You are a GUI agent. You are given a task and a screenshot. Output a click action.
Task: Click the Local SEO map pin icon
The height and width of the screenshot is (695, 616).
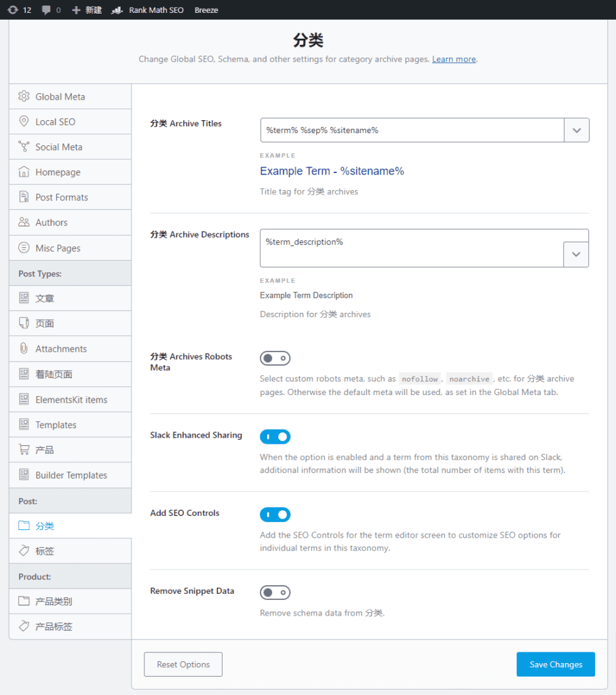click(x=24, y=121)
